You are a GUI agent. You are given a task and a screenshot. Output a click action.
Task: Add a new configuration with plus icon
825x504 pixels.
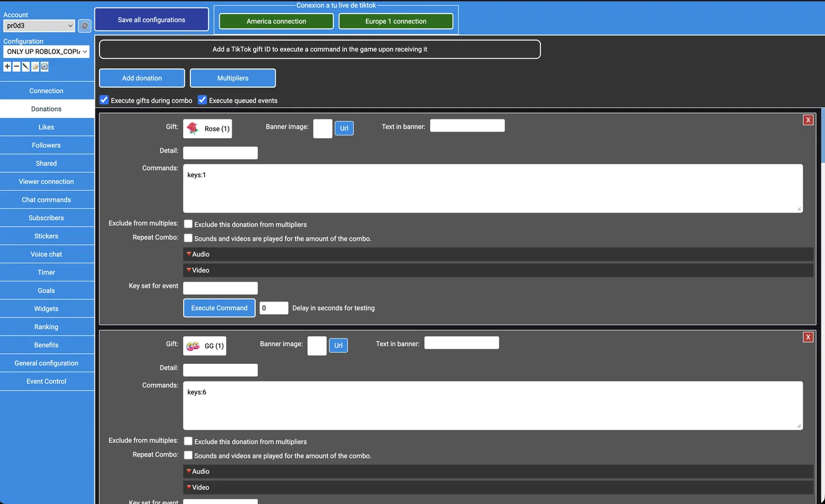point(7,67)
